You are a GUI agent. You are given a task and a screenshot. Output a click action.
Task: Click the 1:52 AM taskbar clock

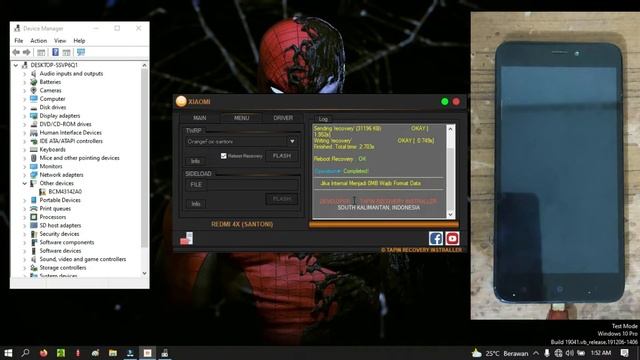click(601, 353)
